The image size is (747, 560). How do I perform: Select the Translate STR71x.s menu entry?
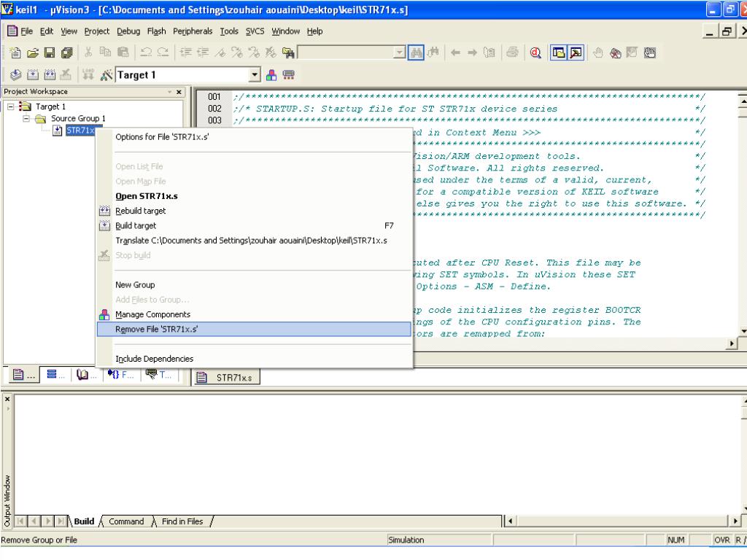coord(254,241)
